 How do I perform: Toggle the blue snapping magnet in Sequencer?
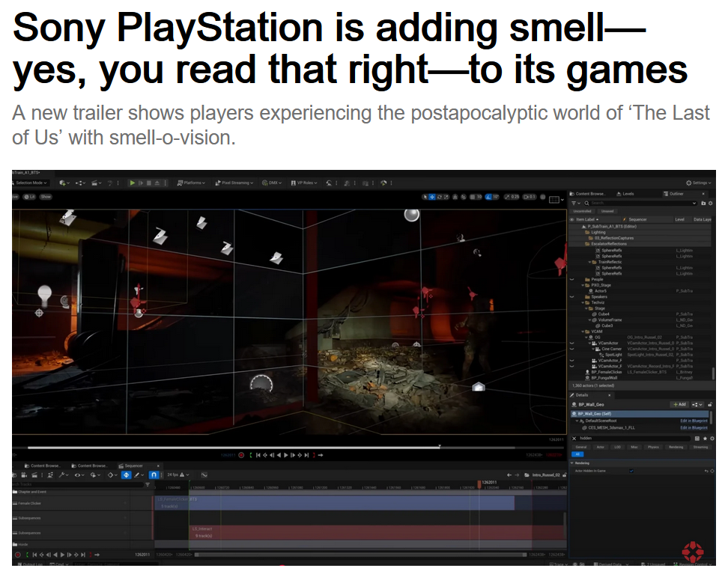(x=154, y=474)
